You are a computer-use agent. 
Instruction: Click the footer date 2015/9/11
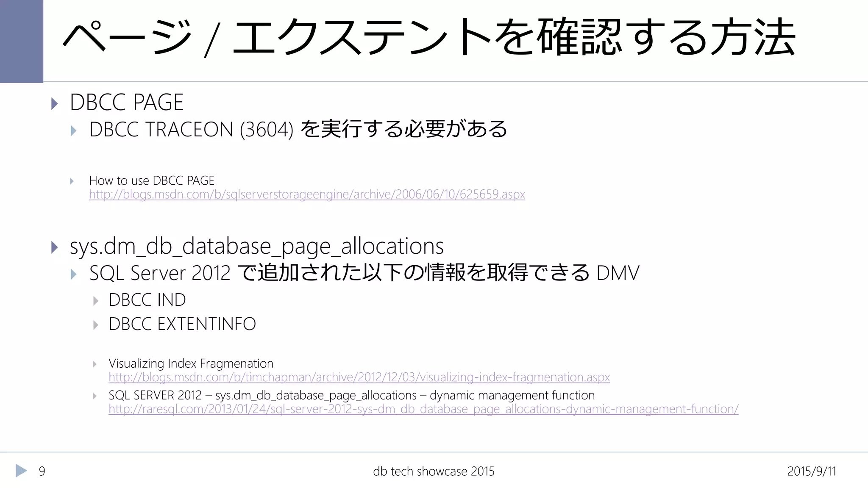click(811, 471)
